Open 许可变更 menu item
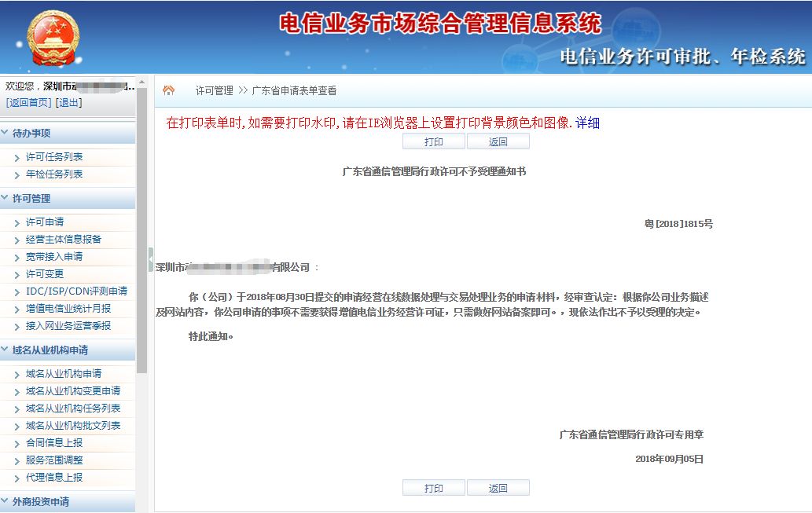This screenshot has width=812, height=513. (x=45, y=274)
